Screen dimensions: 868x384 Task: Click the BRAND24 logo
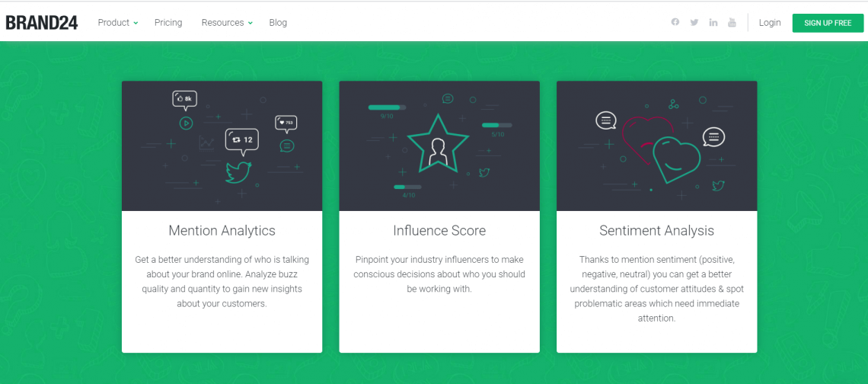tap(42, 23)
